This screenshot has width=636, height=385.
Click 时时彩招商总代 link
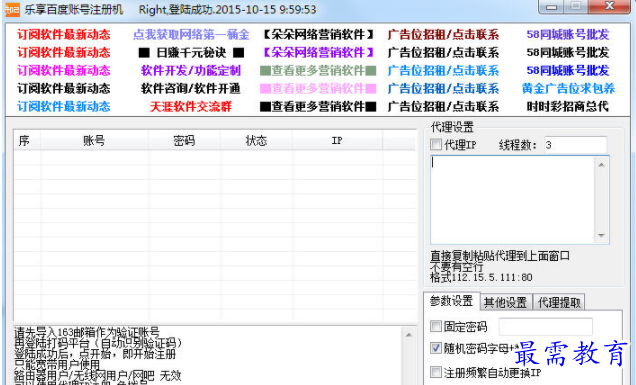[x=568, y=107]
